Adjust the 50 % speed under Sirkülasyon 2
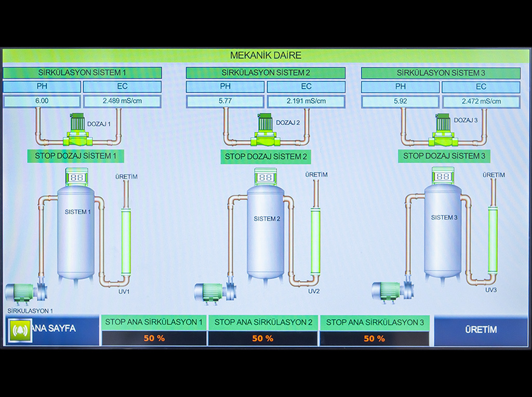The height and width of the screenshot is (397, 532). click(x=262, y=339)
